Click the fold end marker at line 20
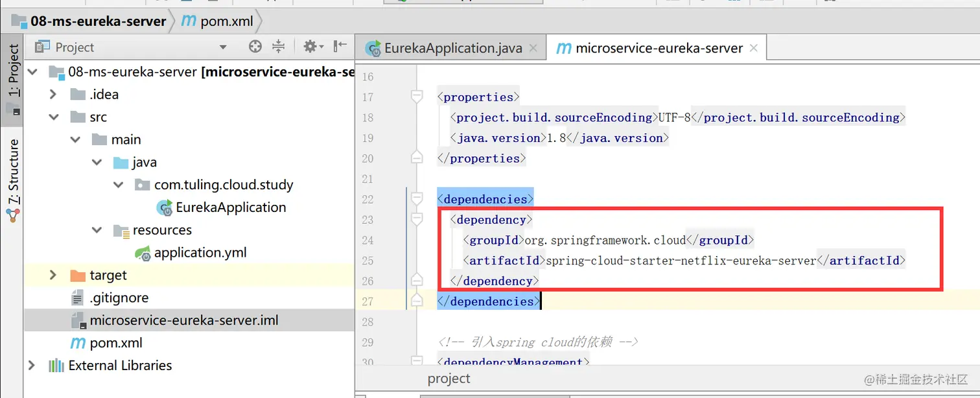 click(417, 158)
